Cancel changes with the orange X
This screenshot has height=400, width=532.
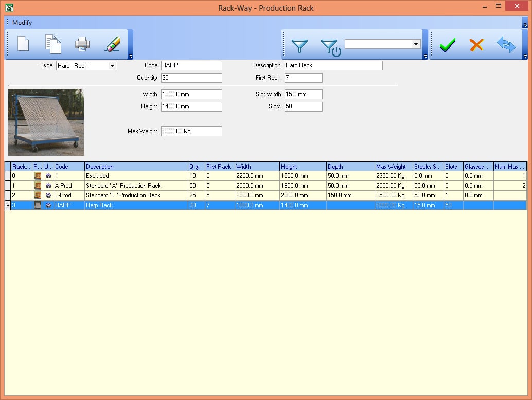pos(476,45)
